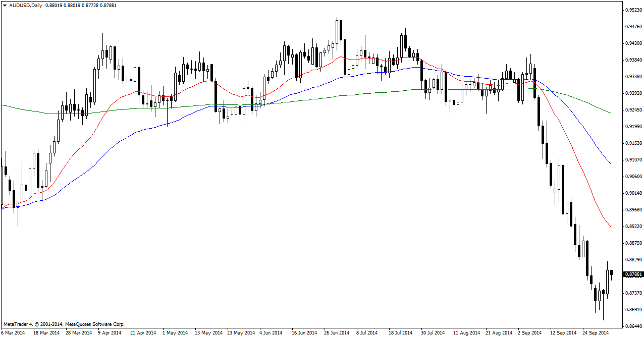Select 2 Sep 2014 on the time axis
This screenshot has height=337, width=644.
[x=529, y=333]
